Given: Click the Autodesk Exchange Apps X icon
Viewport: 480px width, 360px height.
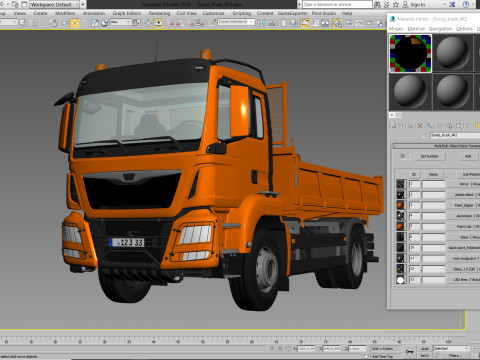Looking at the screenshot, I should coord(452,4).
